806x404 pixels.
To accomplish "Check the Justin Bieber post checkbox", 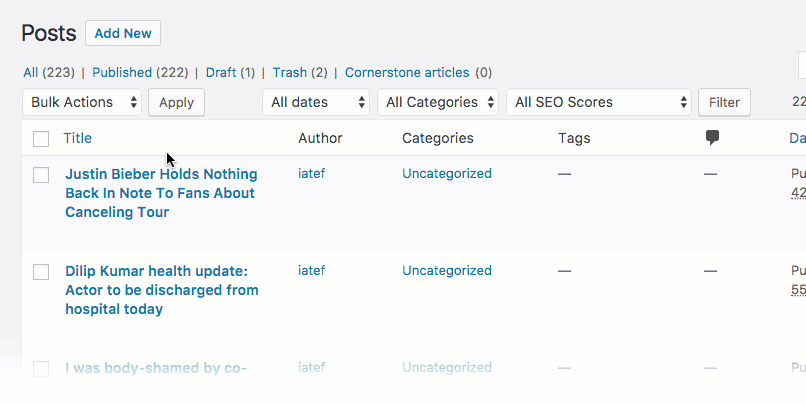I will [41, 175].
